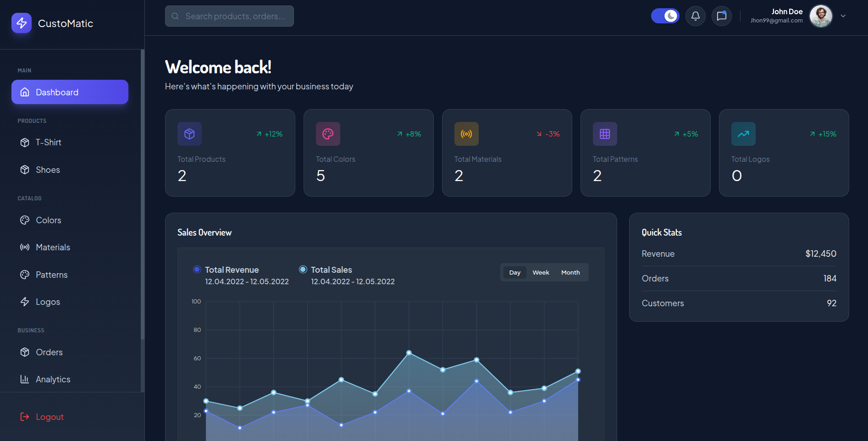Open the T-Shirt products page

[70, 143]
